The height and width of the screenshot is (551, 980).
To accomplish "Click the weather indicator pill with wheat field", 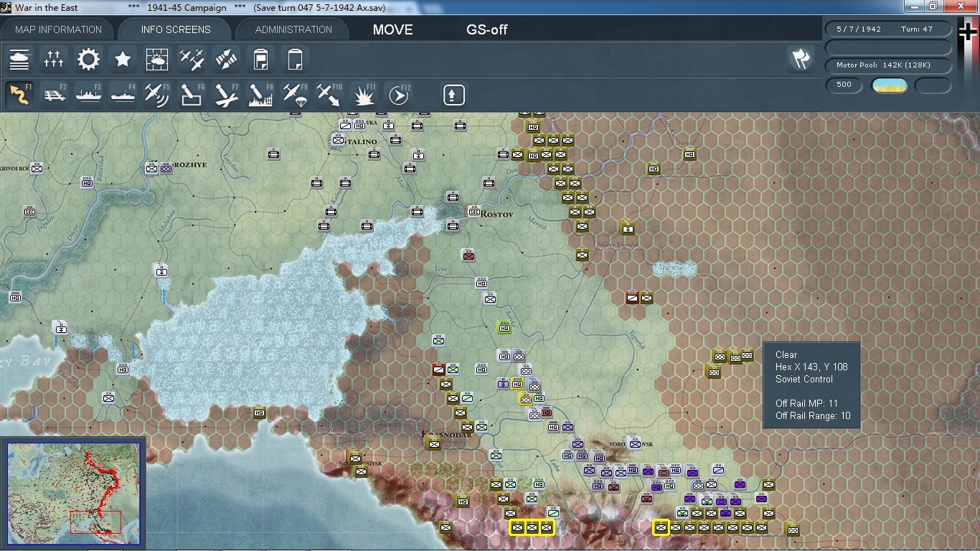I will point(889,85).
